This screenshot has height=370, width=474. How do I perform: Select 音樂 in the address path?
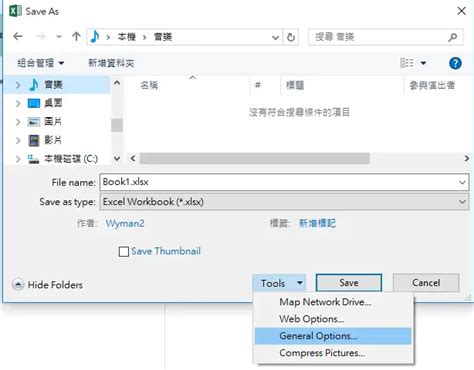click(x=163, y=37)
